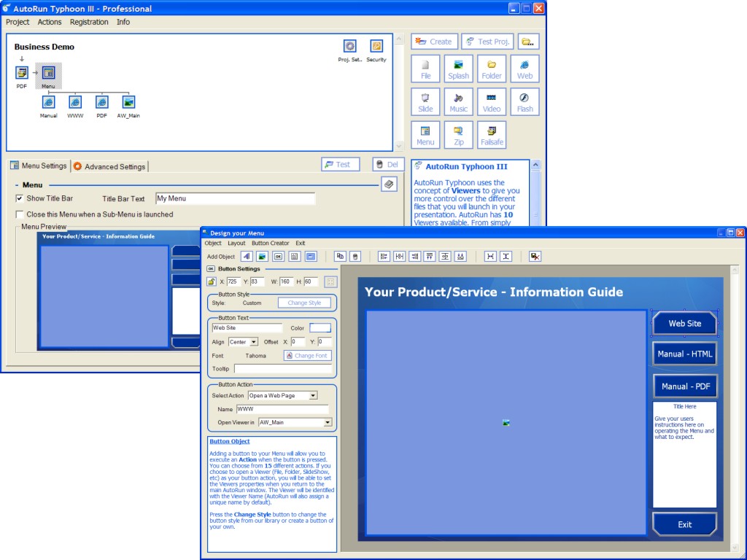Add a Flash viewer
The image size is (747, 560).
pyautogui.click(x=525, y=102)
